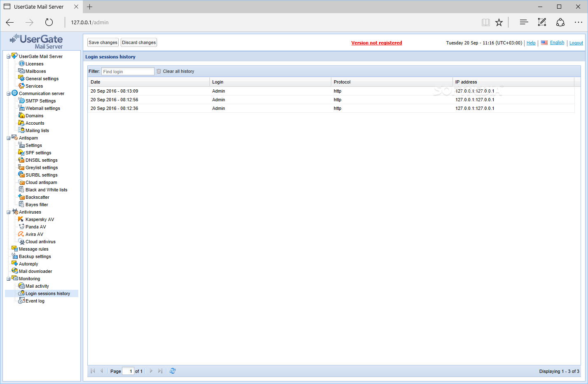The height and width of the screenshot is (384, 588).
Task: Switch language via English link
Action: click(x=557, y=42)
